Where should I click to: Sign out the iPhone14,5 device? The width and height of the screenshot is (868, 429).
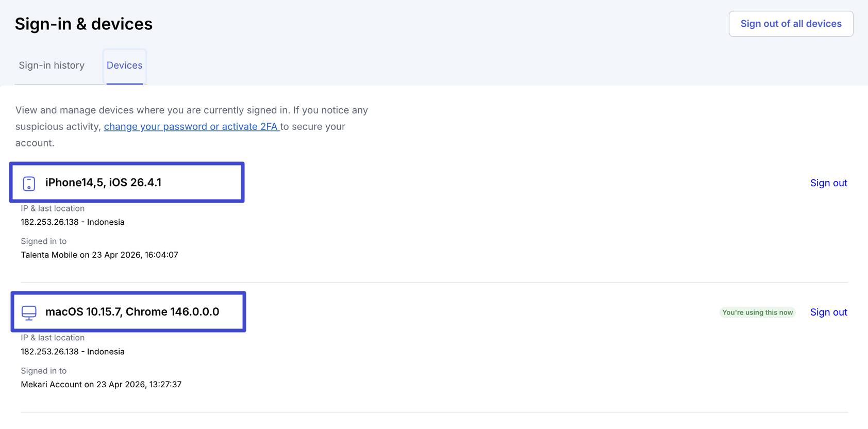pos(828,183)
